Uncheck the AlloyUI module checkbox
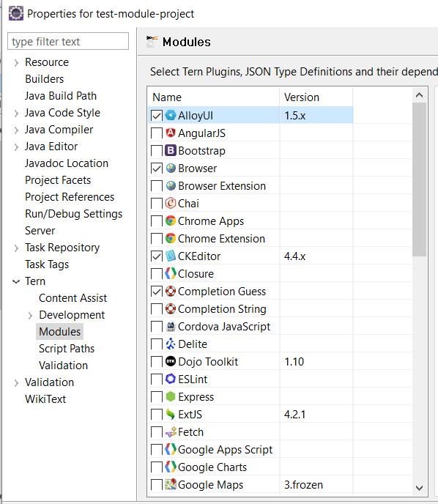Image resolution: width=438 pixels, height=504 pixels. click(157, 116)
